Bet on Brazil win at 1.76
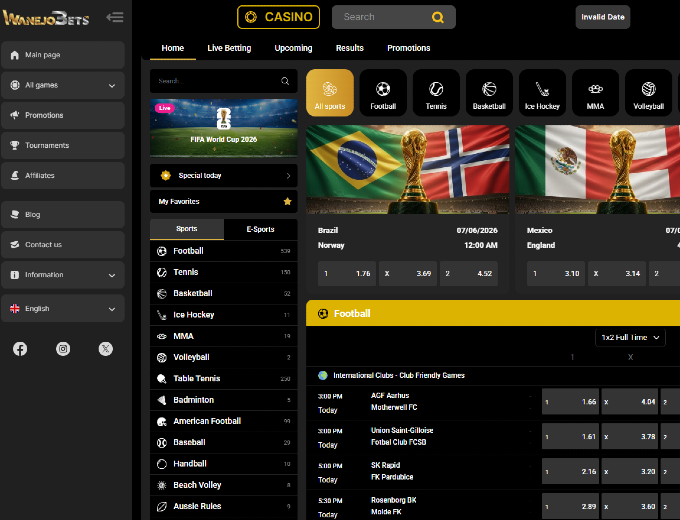 click(x=347, y=273)
